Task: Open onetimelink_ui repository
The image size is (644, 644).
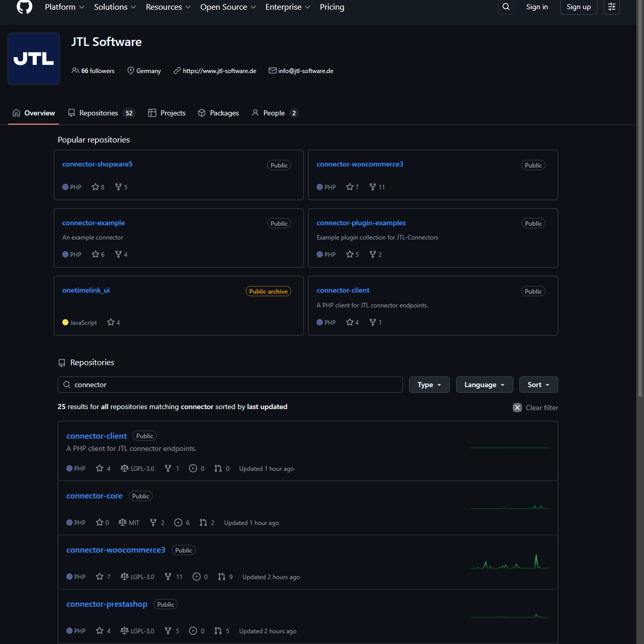Action: point(86,290)
